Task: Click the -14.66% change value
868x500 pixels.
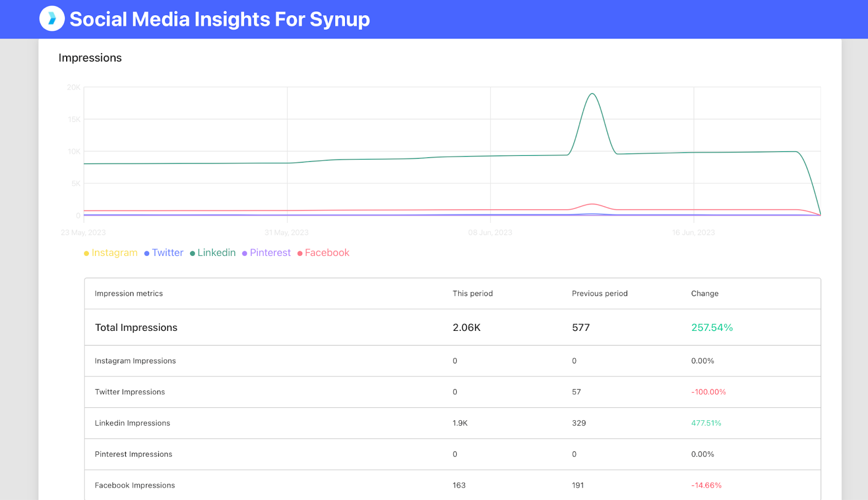Action: (x=706, y=485)
